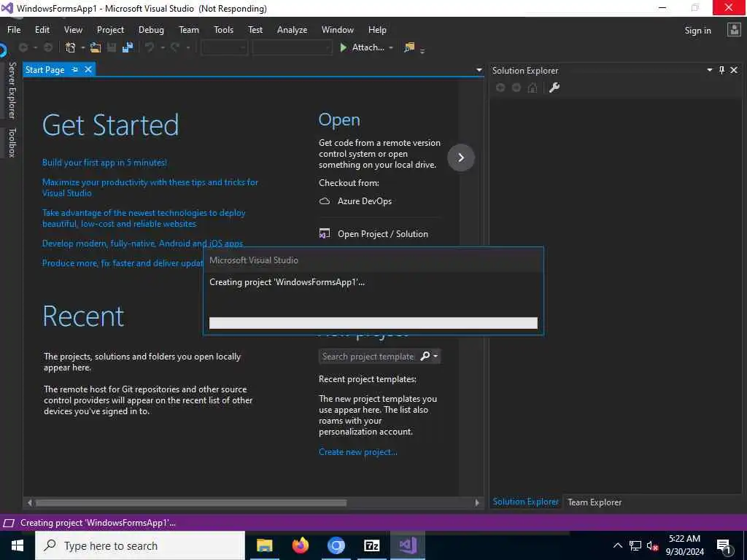The height and width of the screenshot is (560, 747).
Task: Click the Find in Files toolbar icon
Action: click(409, 47)
